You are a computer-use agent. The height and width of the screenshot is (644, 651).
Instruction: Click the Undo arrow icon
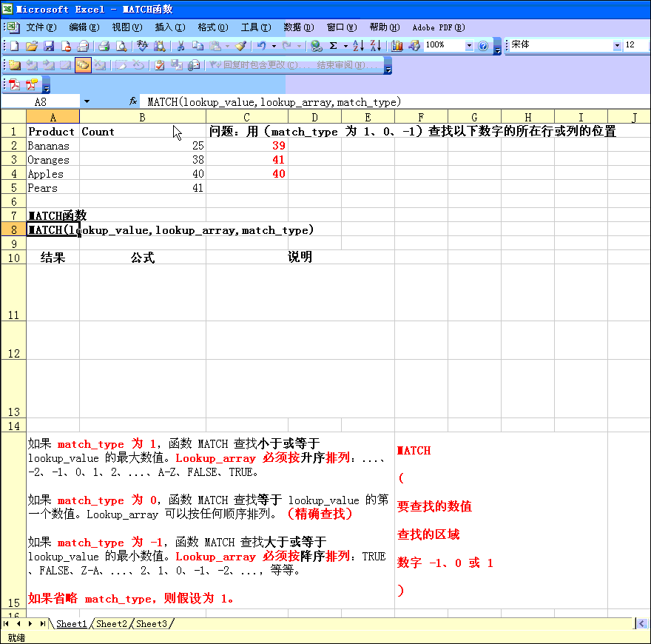tap(261, 46)
